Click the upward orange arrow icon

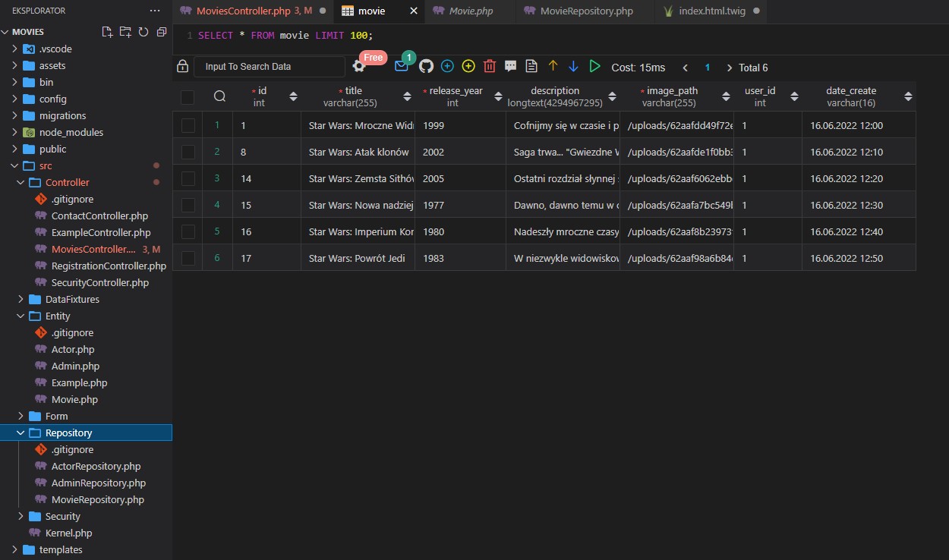(553, 66)
